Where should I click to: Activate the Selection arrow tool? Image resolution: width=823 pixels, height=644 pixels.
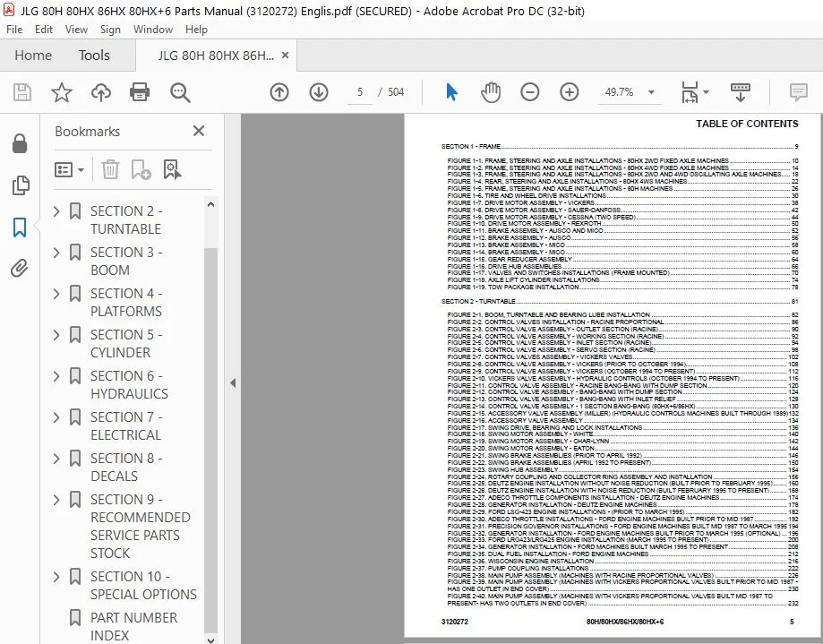click(x=451, y=92)
